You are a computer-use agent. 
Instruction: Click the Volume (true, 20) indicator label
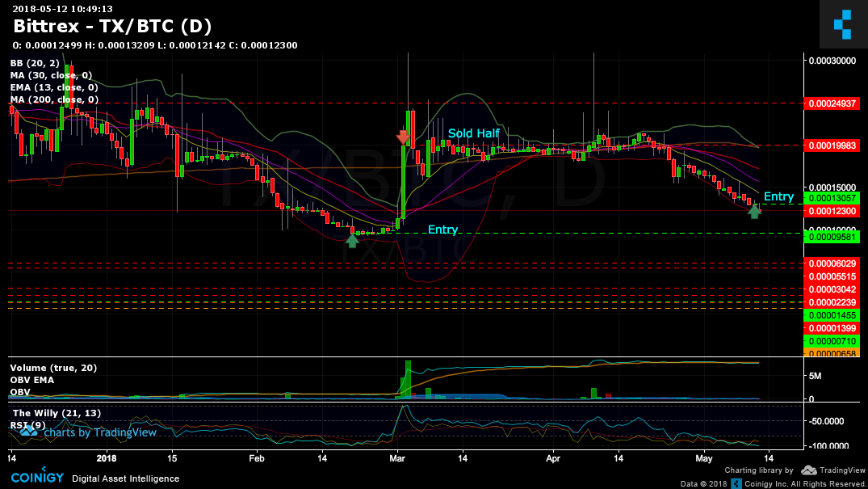(x=53, y=368)
